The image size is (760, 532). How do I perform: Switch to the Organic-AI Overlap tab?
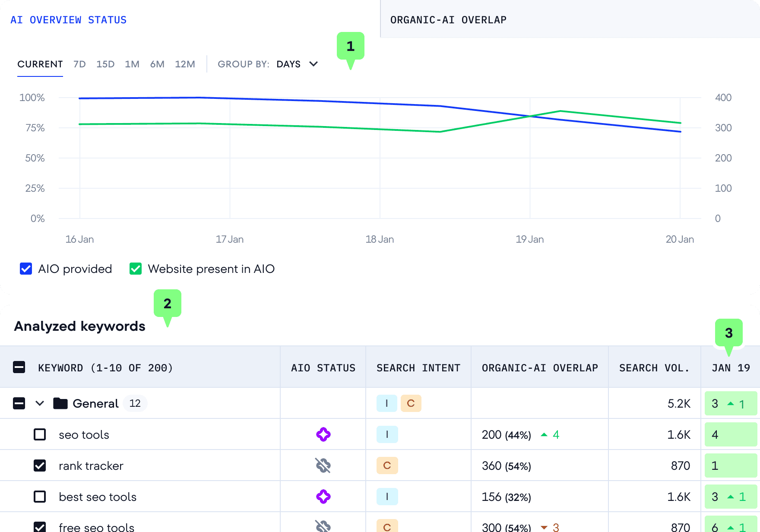(448, 20)
